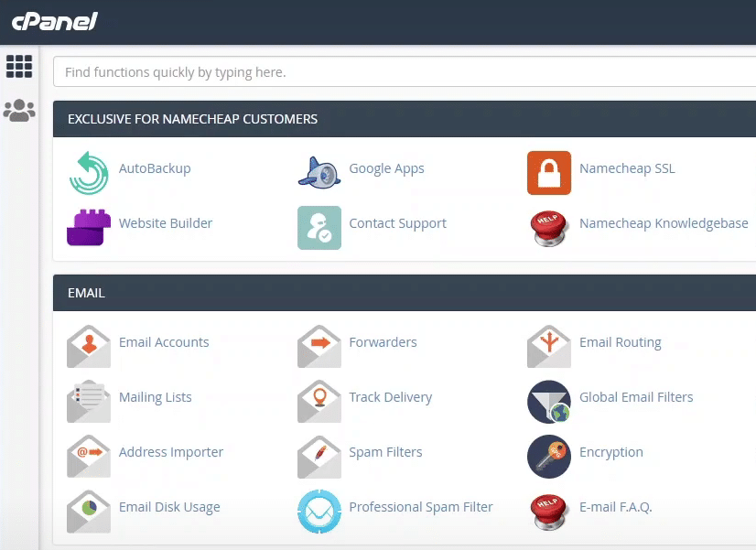
Task: View the Email Disk Usage link
Action: tap(169, 507)
